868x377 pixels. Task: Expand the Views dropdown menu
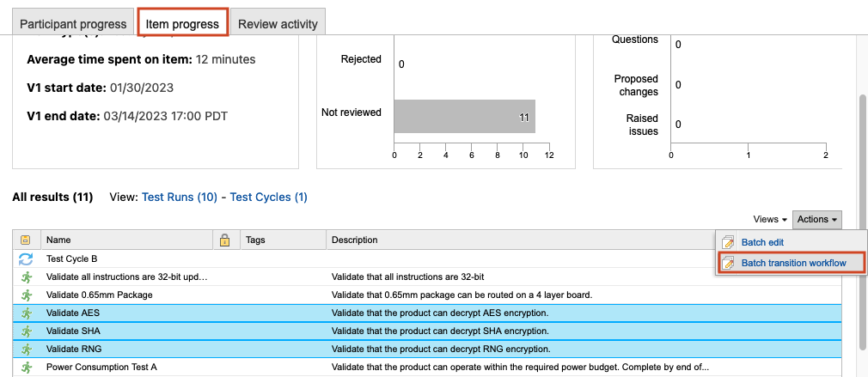[770, 220]
